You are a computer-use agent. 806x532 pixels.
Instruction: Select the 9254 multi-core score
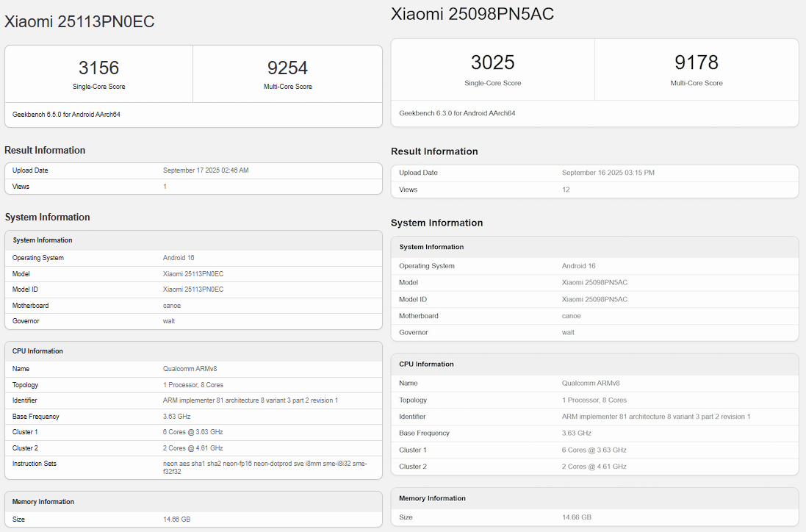[x=287, y=68]
